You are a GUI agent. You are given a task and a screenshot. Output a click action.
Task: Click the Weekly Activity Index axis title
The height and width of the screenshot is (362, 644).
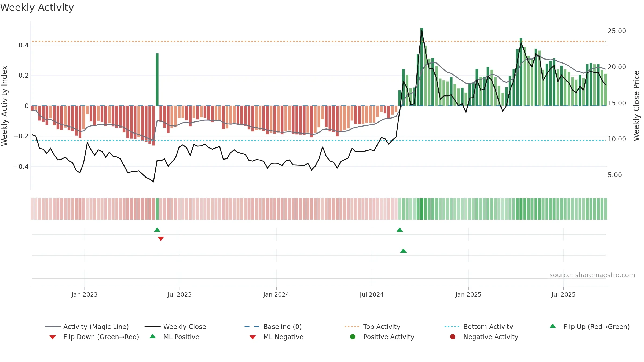coord(5,106)
